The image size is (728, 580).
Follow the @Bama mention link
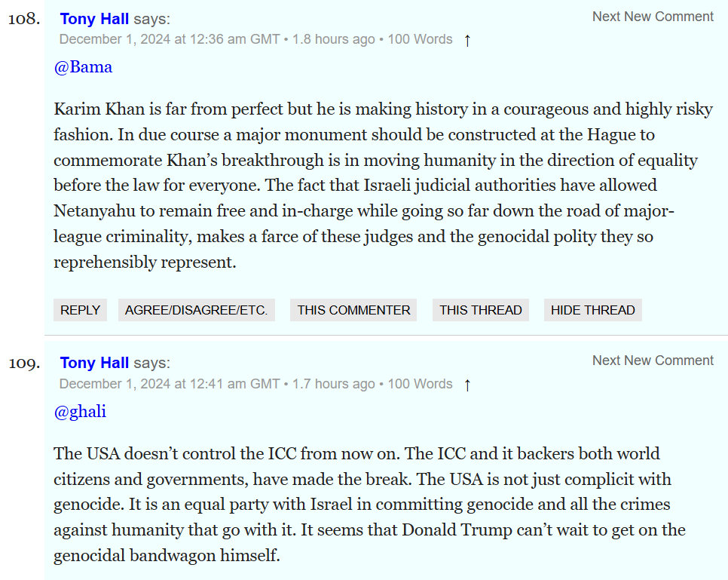(x=83, y=67)
